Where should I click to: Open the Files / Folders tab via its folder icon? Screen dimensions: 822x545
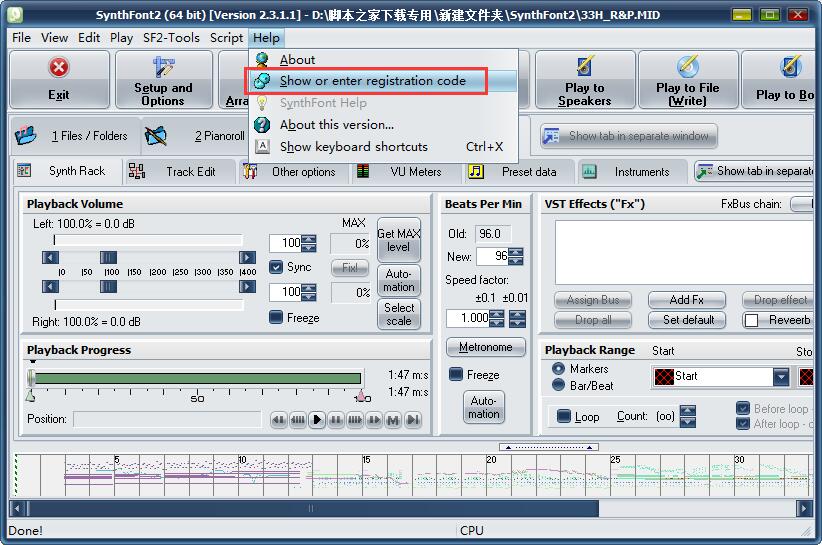click(x=26, y=136)
